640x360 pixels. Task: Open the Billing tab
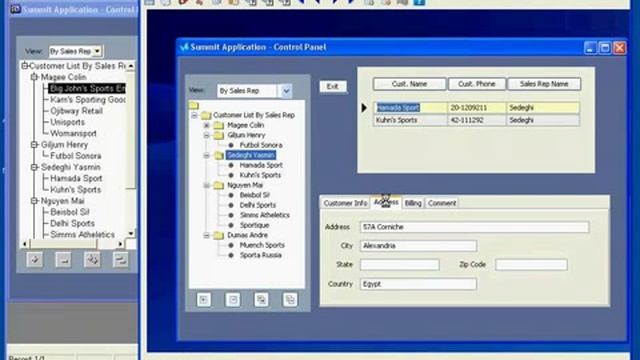(x=413, y=203)
